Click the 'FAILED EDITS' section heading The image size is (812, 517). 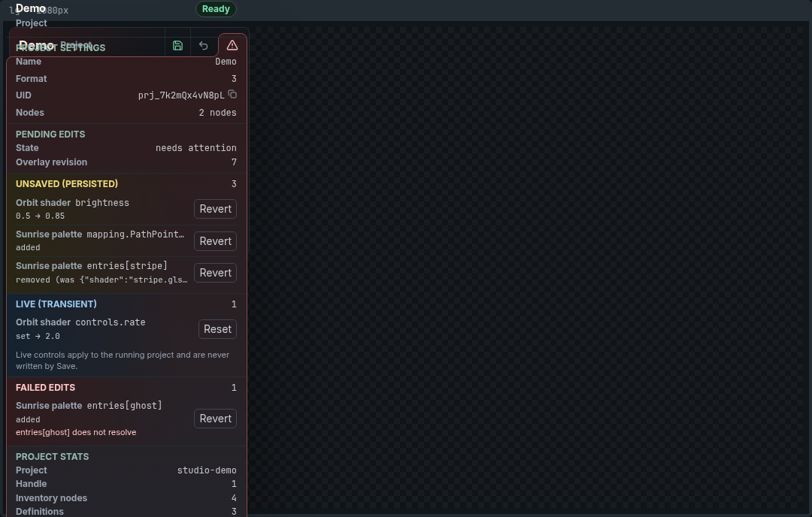[45, 388]
